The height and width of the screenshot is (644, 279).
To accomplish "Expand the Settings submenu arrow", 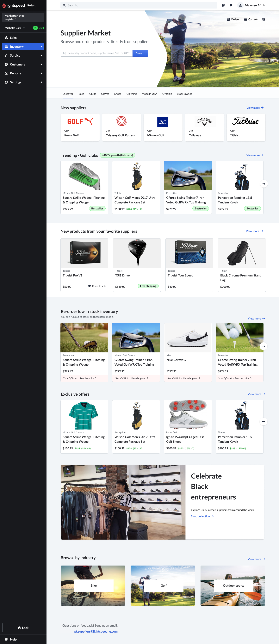I will [41, 82].
